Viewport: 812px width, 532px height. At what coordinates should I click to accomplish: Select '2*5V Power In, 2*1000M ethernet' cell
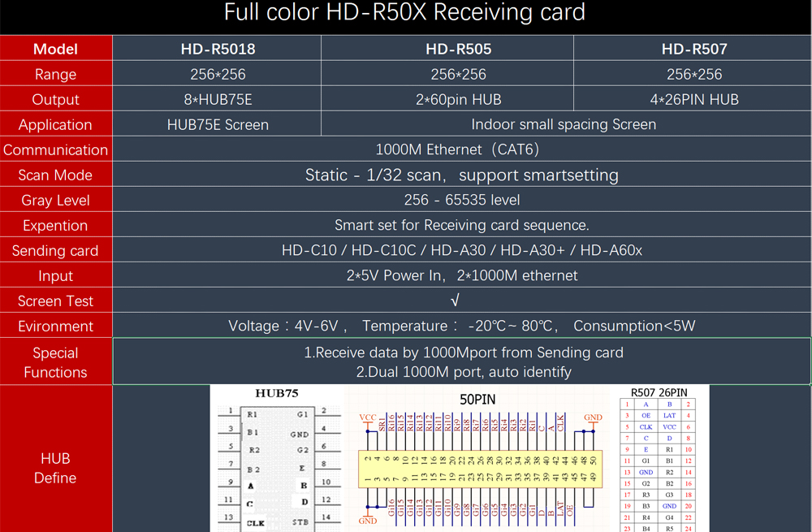point(461,275)
